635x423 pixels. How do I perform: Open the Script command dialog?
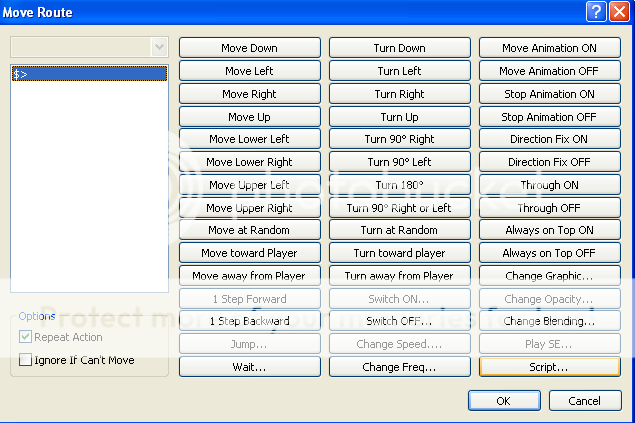[549, 367]
